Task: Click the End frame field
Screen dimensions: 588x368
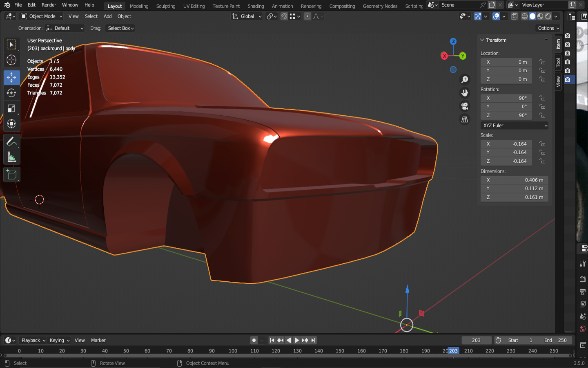Action: pos(555,340)
